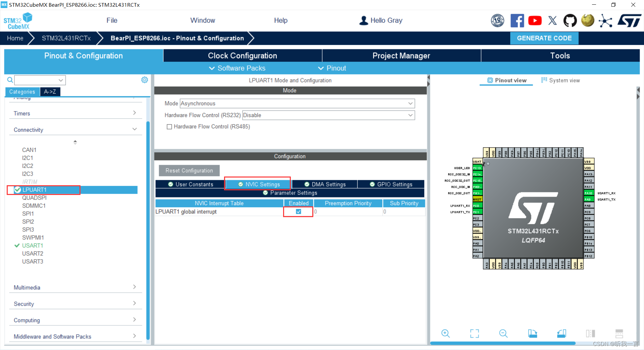Open the Hardware Flow Control (RS232) dropdown
Image resolution: width=644 pixels, height=350 pixels.
point(328,115)
